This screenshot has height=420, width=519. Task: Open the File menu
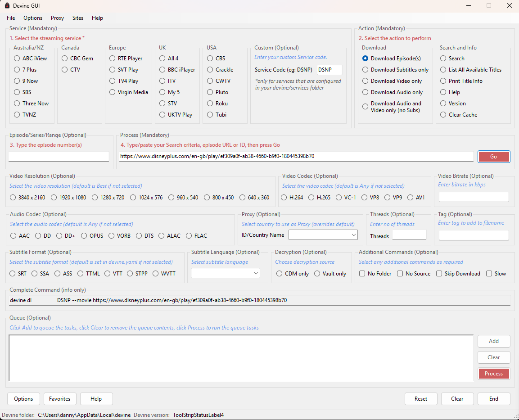click(11, 18)
